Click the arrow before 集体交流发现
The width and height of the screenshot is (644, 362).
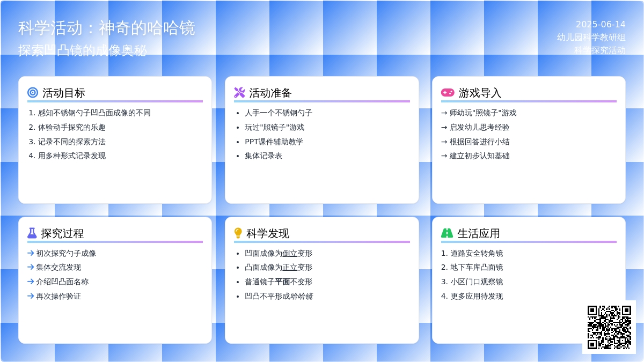pos(31,267)
